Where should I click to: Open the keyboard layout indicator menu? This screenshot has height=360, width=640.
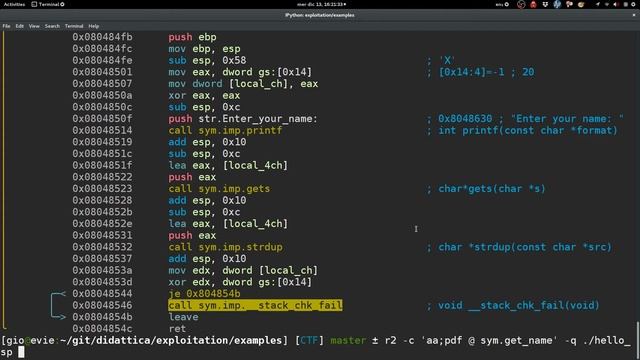point(502,4)
